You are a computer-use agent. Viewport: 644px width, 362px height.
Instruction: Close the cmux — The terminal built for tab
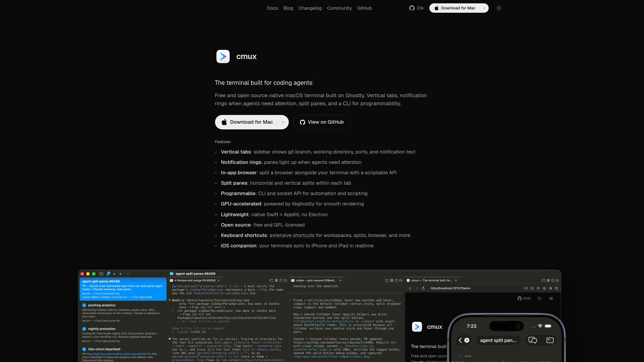point(456,281)
